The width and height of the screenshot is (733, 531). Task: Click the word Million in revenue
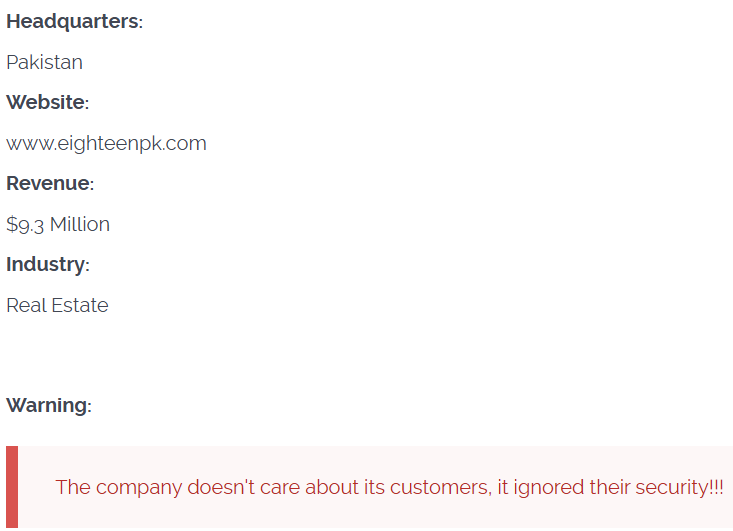(x=80, y=225)
